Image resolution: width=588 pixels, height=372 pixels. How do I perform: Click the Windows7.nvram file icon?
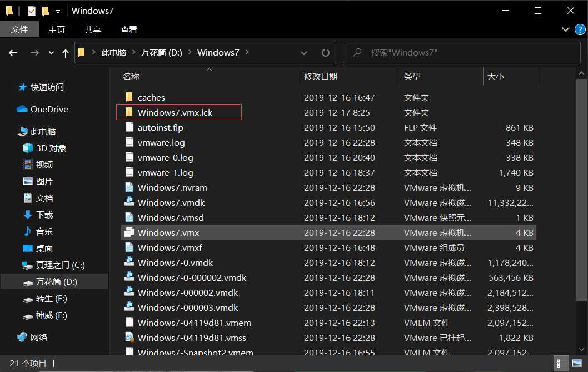pyautogui.click(x=129, y=187)
